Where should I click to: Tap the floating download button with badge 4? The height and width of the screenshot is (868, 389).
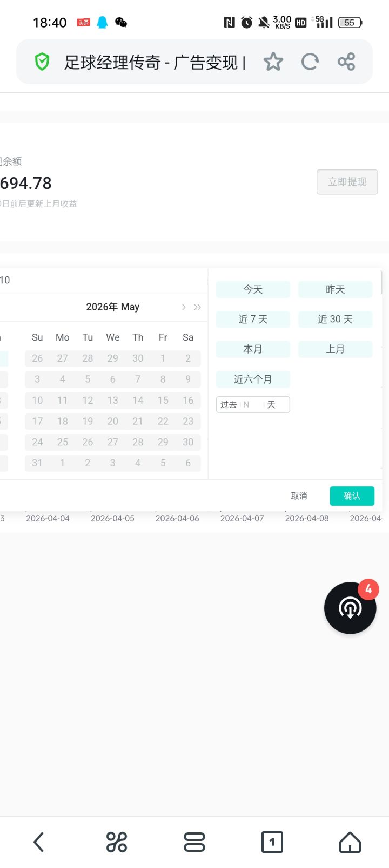pos(350,608)
